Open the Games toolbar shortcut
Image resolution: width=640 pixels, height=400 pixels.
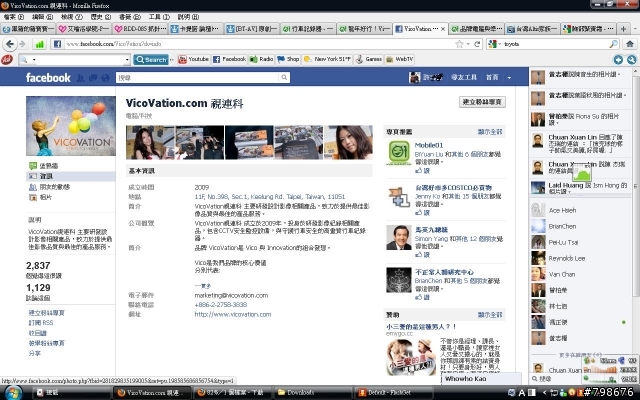coord(369,59)
